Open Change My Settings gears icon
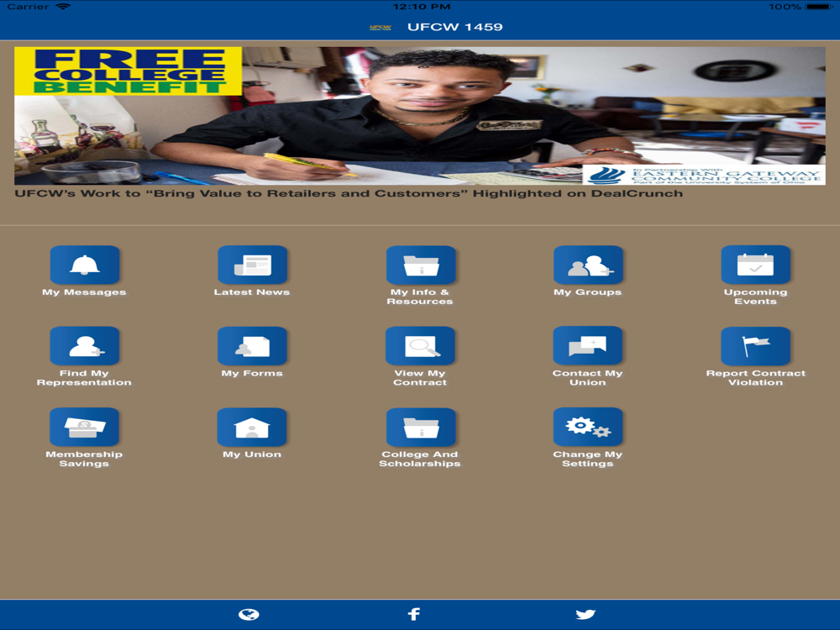The image size is (840, 630). (x=588, y=427)
